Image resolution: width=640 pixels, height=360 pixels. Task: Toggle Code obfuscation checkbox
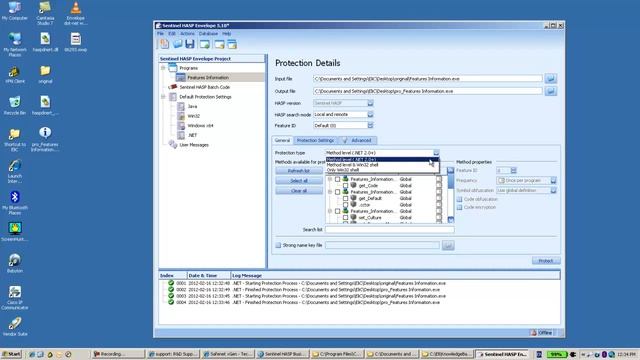pyautogui.click(x=459, y=199)
